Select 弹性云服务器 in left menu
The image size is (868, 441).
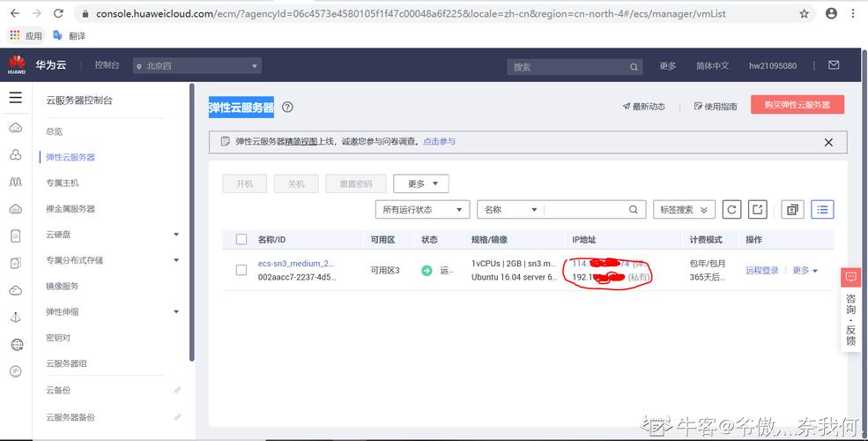click(x=70, y=157)
